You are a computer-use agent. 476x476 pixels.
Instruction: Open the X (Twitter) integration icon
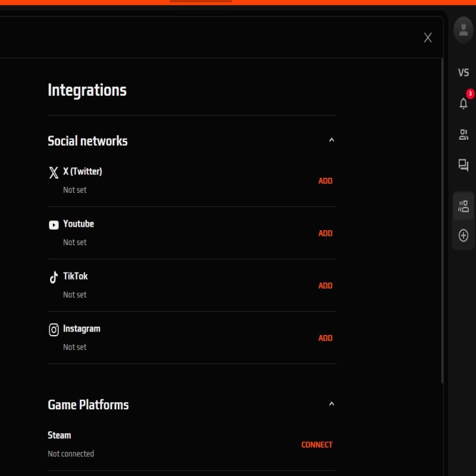coord(54,173)
